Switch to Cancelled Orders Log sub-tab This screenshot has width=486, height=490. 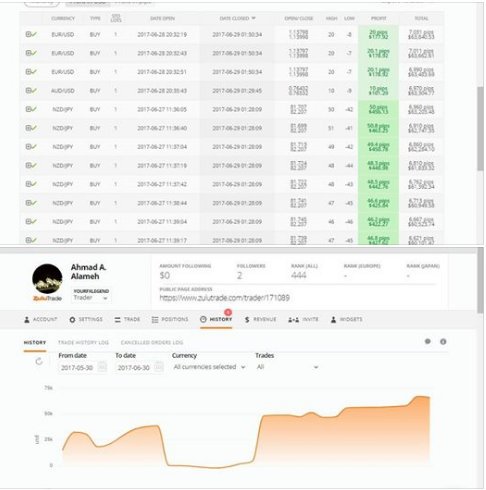coord(152,342)
